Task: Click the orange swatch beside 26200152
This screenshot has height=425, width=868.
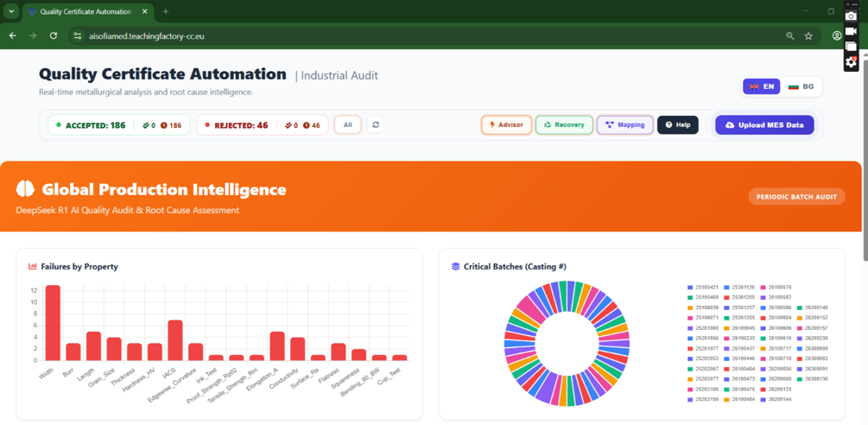Action: click(x=800, y=318)
